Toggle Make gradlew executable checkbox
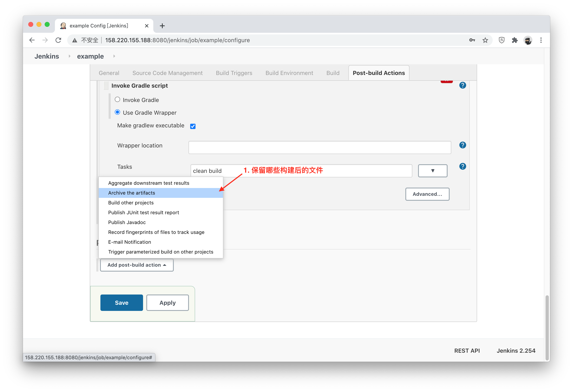The image size is (573, 392). [x=193, y=126]
